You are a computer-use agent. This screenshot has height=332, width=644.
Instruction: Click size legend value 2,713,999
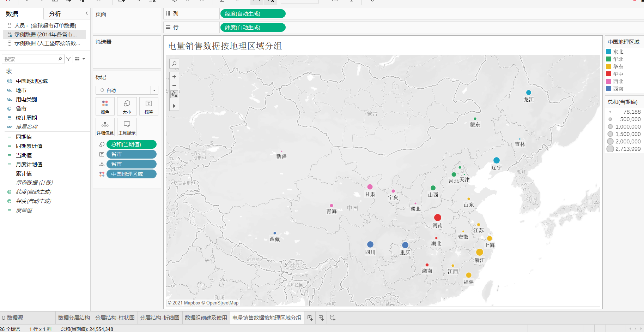(624, 149)
